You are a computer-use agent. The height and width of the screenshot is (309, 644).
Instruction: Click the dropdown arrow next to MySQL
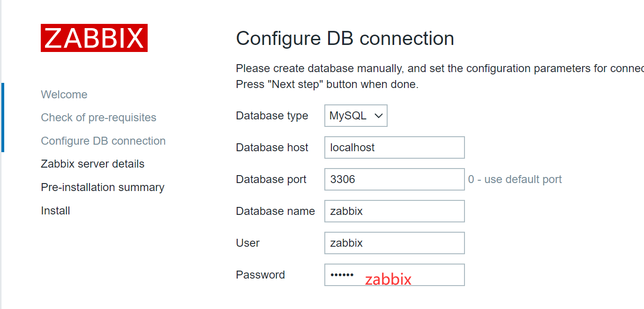pos(378,115)
